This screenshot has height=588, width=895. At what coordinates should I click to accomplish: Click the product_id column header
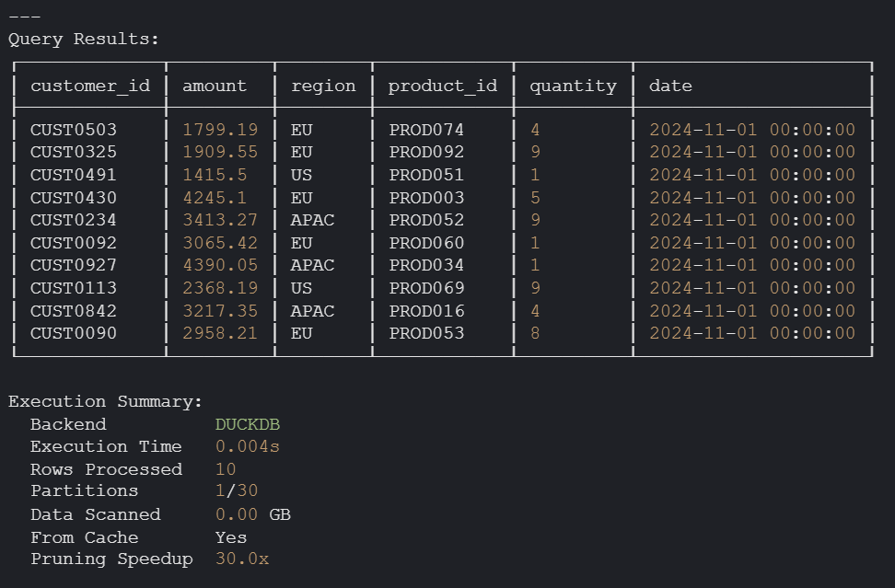coord(442,86)
